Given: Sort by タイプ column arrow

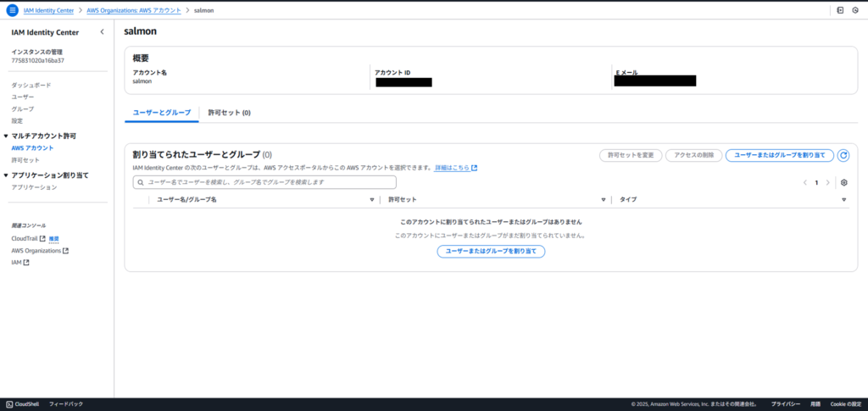Looking at the screenshot, I should (x=844, y=200).
